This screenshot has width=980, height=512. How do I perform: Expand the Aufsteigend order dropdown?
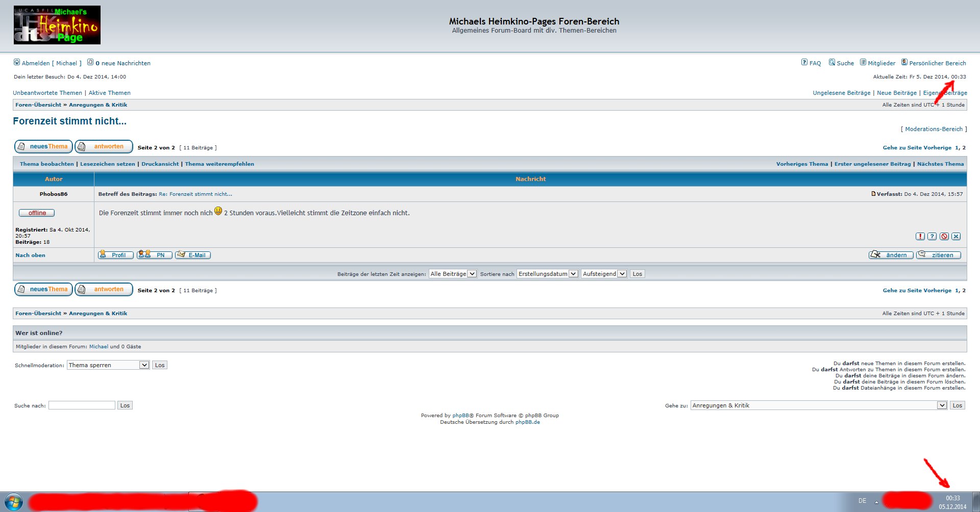click(x=604, y=274)
